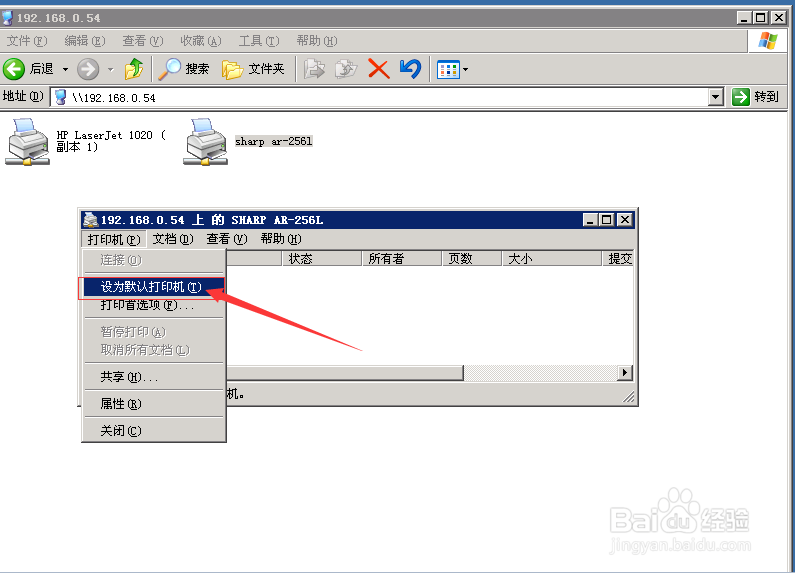The width and height of the screenshot is (795, 573).
Task: Open the 编辑(E) menu
Action: coord(85,41)
